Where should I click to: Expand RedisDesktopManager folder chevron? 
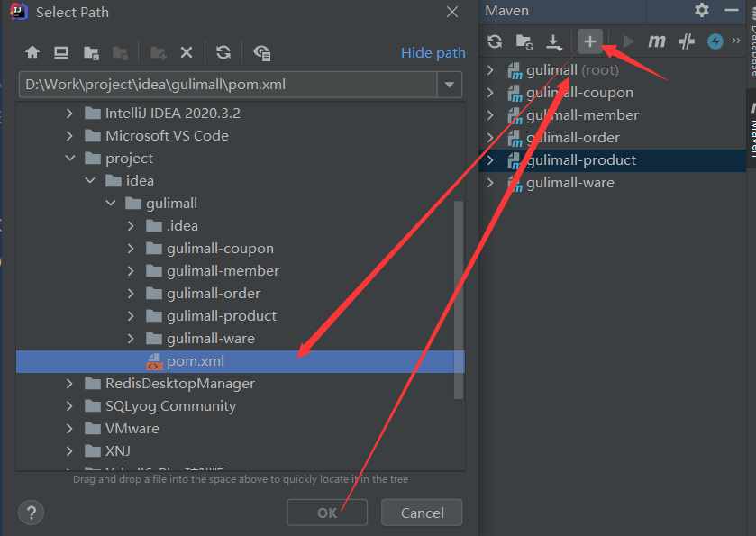69,384
